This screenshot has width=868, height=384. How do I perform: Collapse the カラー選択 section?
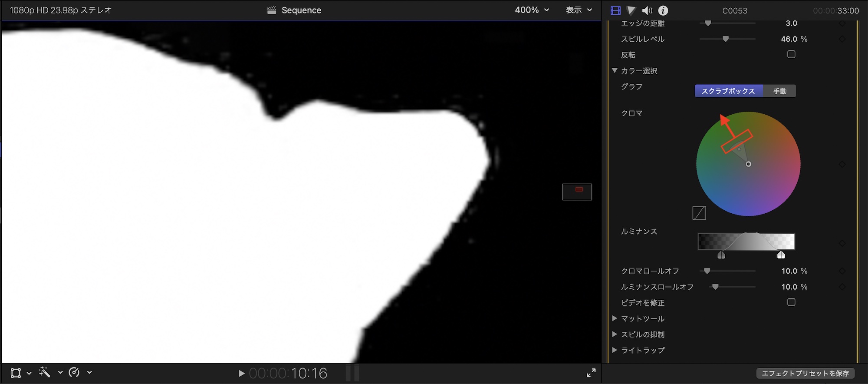(x=615, y=70)
